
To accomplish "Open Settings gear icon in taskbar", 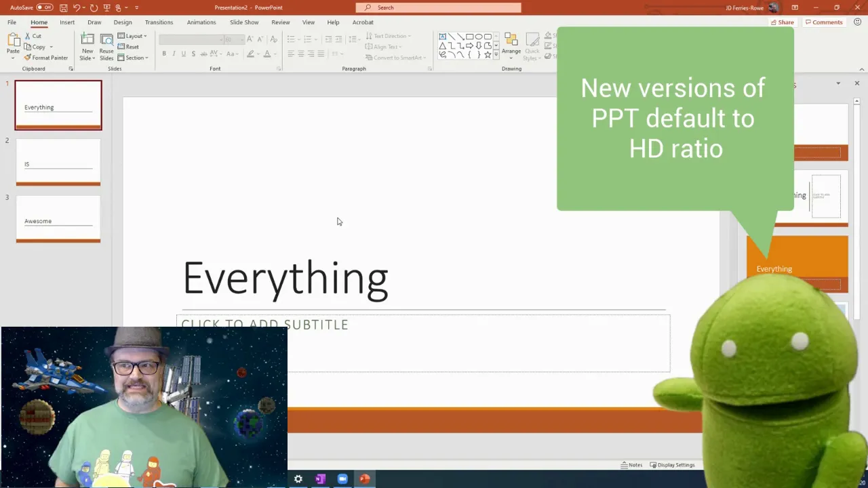I will tap(298, 479).
